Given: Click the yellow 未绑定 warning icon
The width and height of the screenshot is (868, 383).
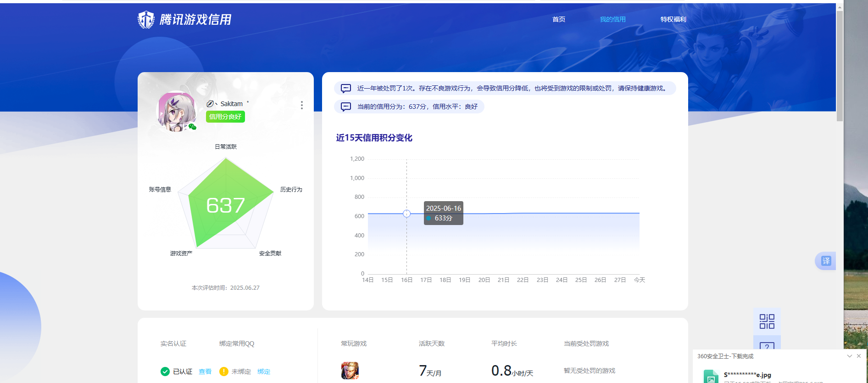Looking at the screenshot, I should pyautogui.click(x=224, y=372).
